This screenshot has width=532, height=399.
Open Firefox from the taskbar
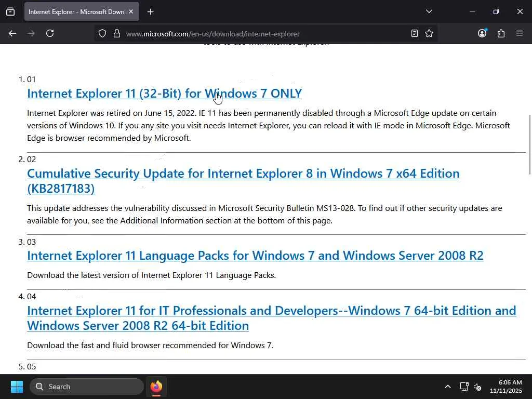click(x=156, y=387)
